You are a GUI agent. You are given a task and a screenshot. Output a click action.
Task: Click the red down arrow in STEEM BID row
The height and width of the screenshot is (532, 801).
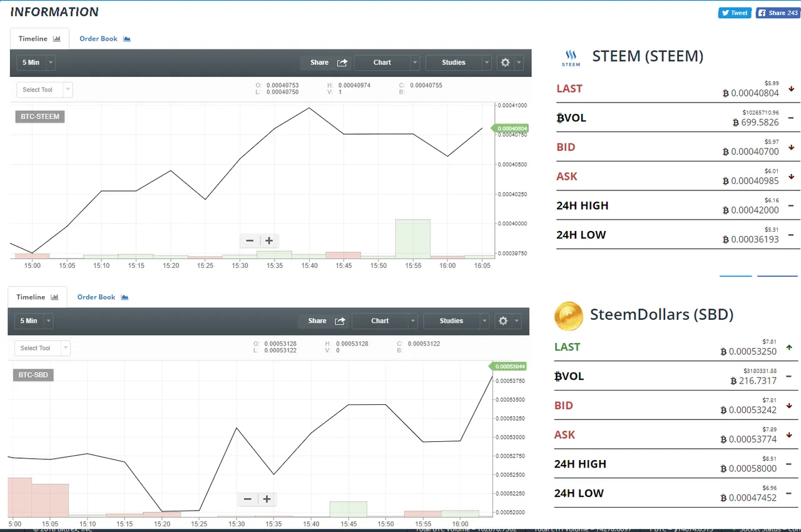click(791, 148)
